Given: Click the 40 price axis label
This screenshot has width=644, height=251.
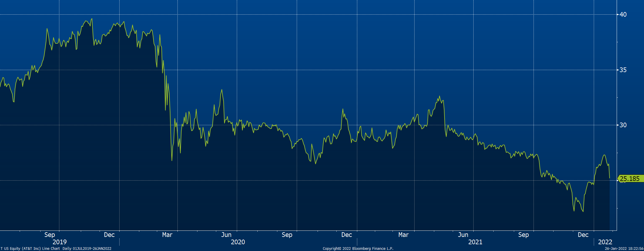Looking at the screenshot, I should pos(623,14).
